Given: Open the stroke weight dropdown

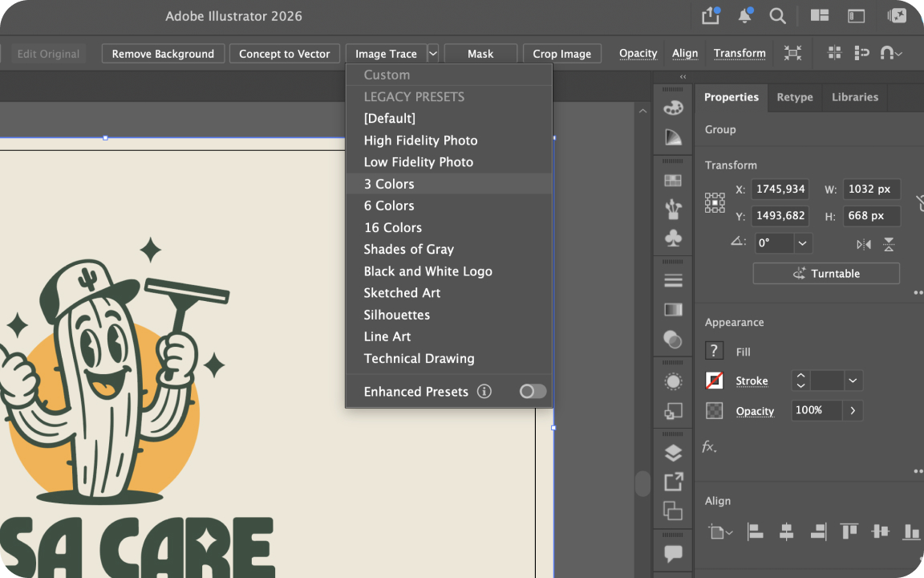Looking at the screenshot, I should [x=853, y=381].
